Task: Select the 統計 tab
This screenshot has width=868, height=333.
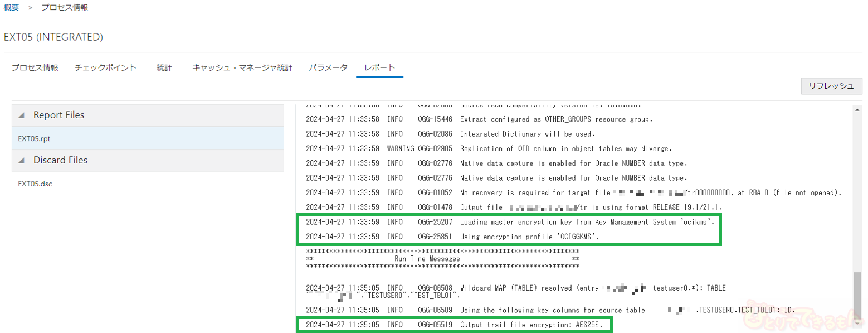Action: (164, 67)
